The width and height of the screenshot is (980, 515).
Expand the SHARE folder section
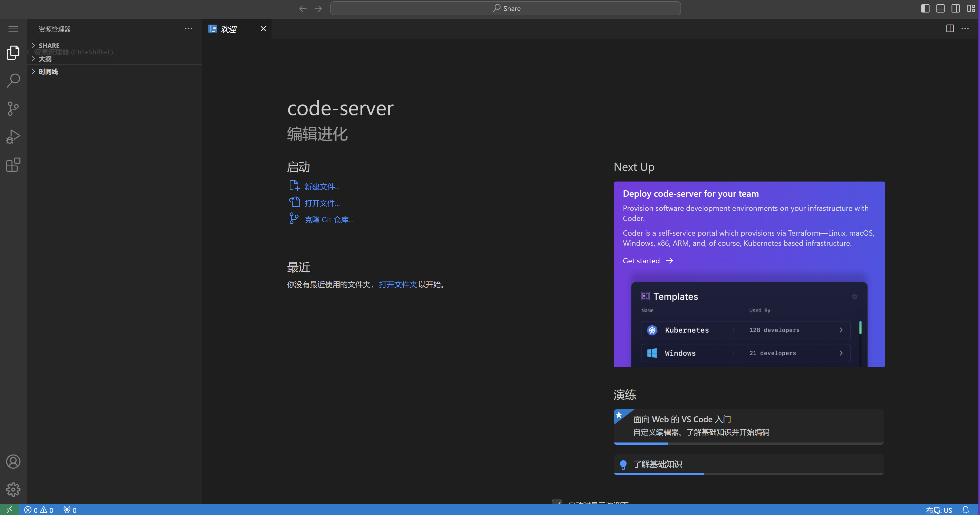(115, 45)
